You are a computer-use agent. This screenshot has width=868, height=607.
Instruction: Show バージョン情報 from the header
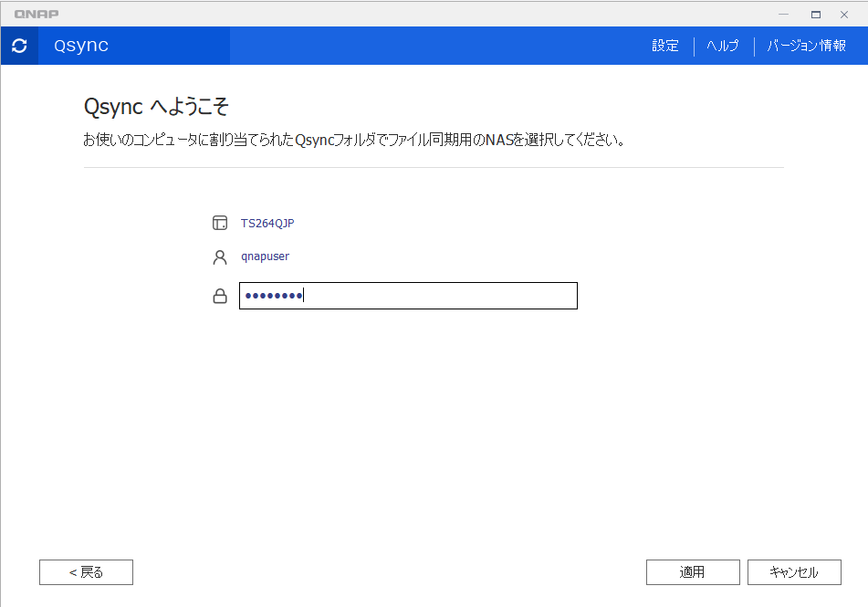pos(806,46)
